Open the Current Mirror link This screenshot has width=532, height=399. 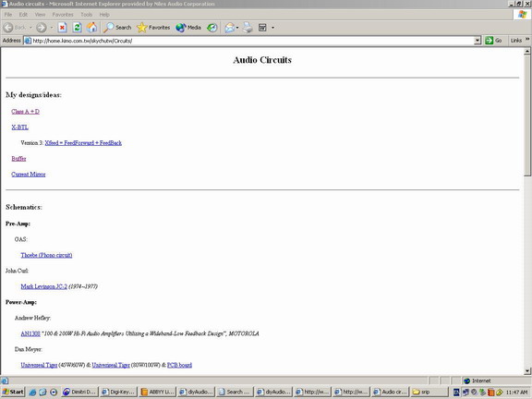(x=28, y=175)
